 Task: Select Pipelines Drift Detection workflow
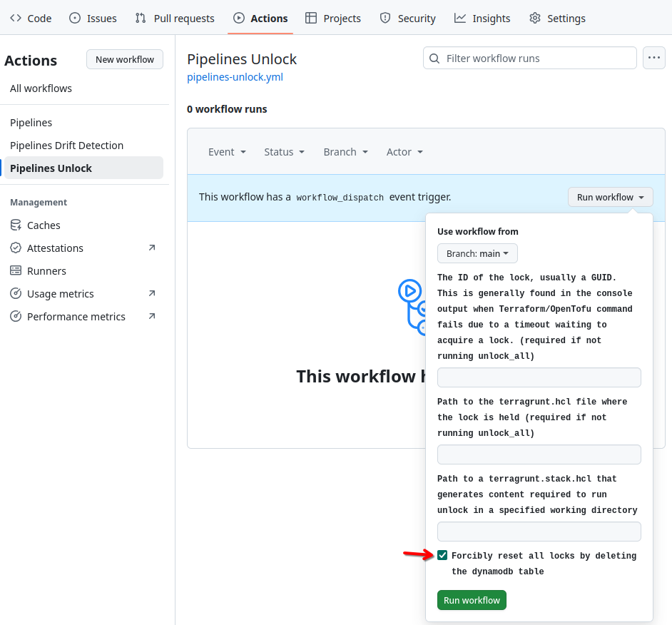coord(66,146)
